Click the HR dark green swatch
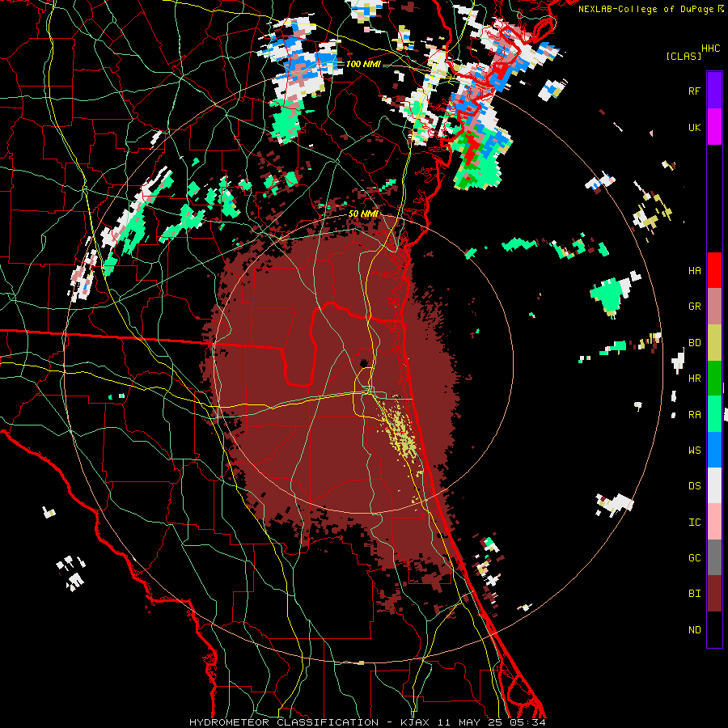The width and height of the screenshot is (728, 728). 714,379
